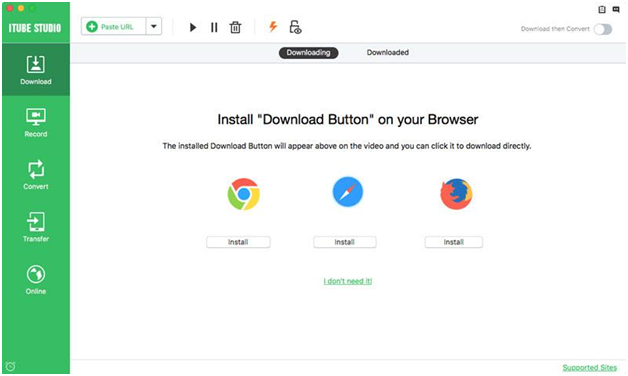This screenshot has width=628, height=376.
Task: Click the clipboard icon at top right
Action: [x=602, y=9]
